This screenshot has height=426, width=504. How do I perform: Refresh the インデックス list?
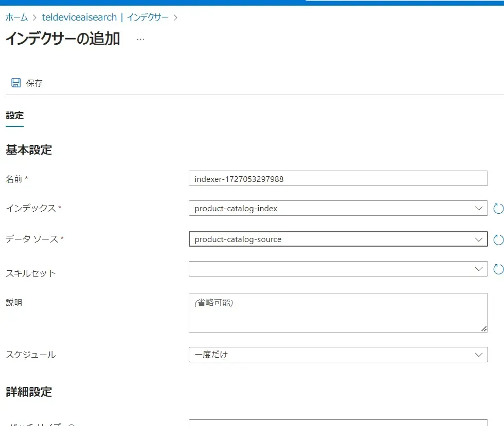tap(498, 209)
